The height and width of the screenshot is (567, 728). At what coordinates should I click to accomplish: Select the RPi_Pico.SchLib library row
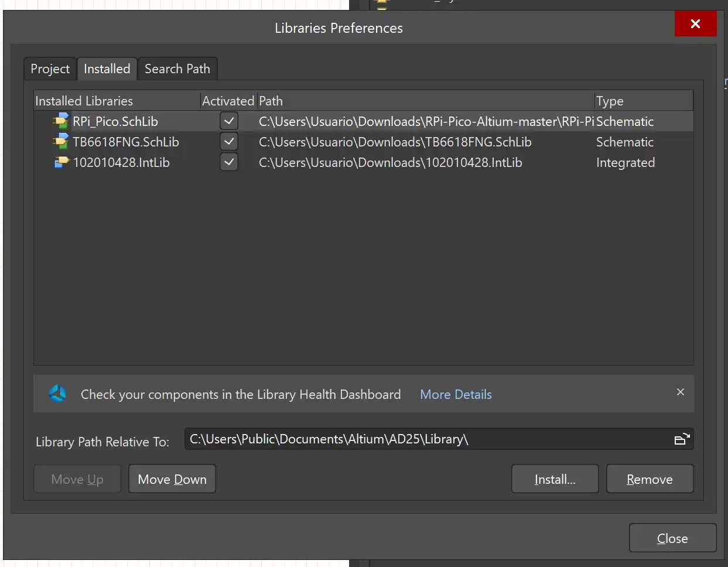[364, 121]
